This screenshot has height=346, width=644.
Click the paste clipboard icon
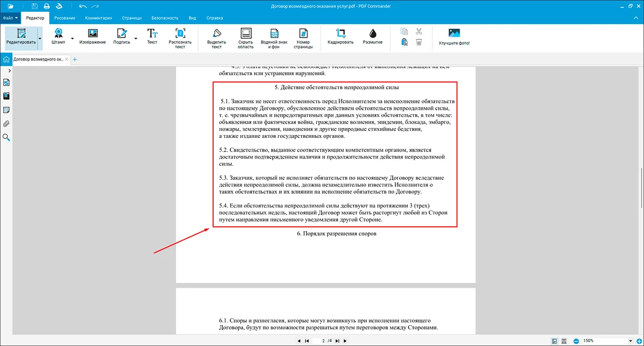[x=404, y=42]
